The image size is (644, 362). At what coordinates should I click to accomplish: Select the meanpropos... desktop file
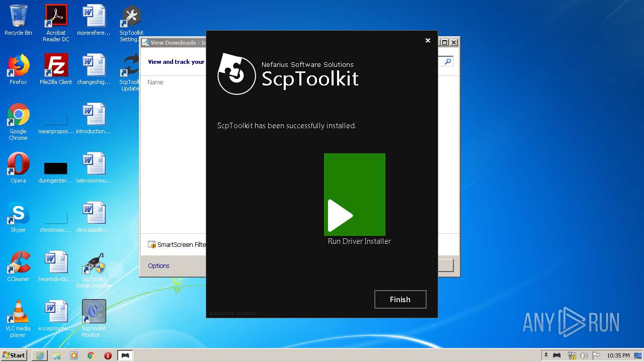tap(56, 122)
